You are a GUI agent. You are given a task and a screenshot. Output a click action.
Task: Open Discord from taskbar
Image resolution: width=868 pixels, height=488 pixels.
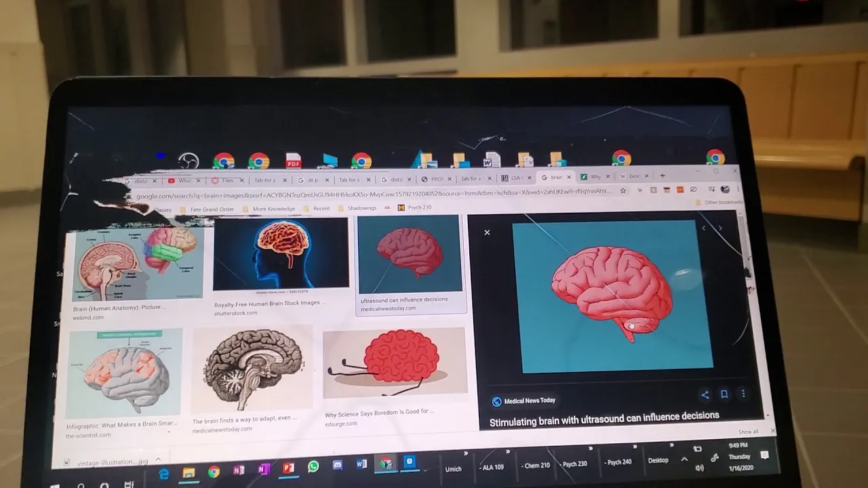pyautogui.click(x=338, y=466)
